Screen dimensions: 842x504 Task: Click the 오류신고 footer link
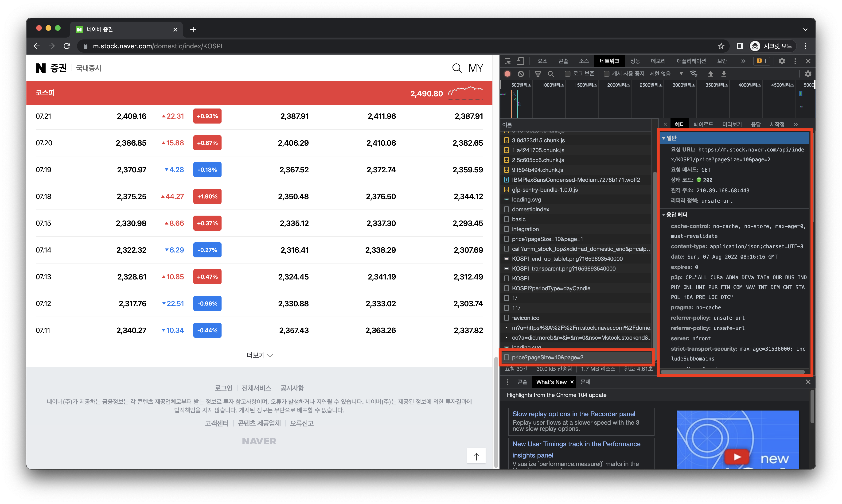point(302,423)
